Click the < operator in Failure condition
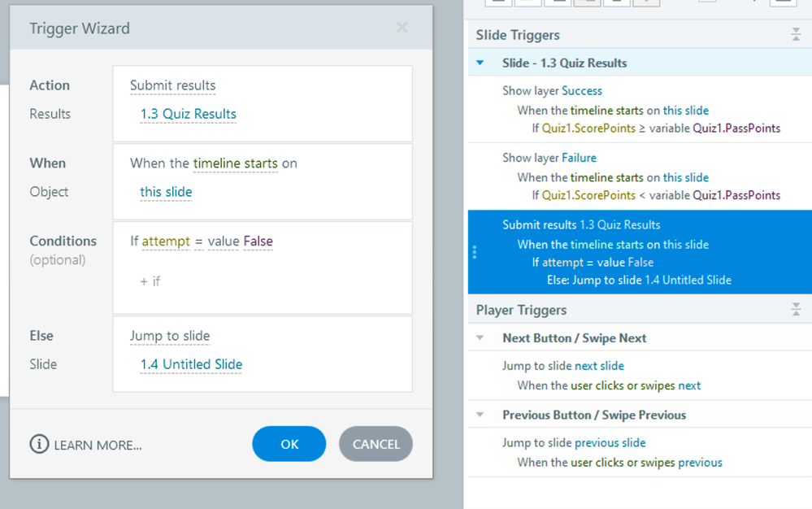Image resolution: width=812 pixels, height=509 pixels. point(641,195)
